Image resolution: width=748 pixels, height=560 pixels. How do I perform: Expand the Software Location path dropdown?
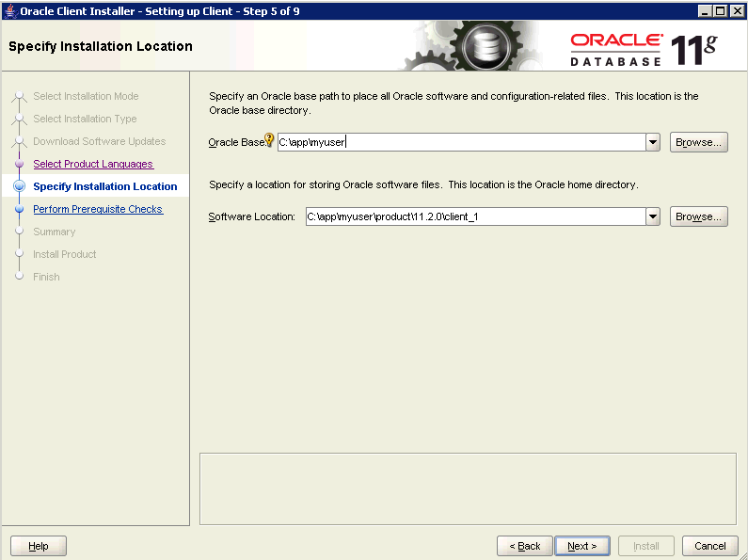(x=653, y=217)
